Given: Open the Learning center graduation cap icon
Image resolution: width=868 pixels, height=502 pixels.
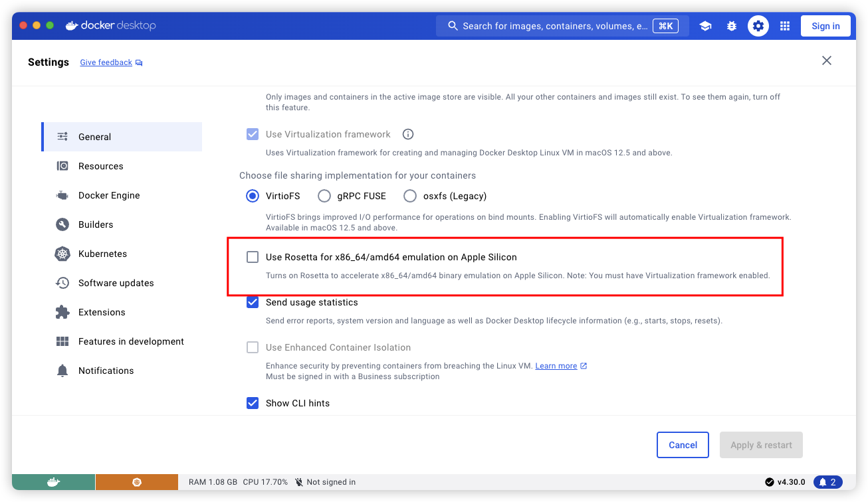Looking at the screenshot, I should (x=705, y=26).
